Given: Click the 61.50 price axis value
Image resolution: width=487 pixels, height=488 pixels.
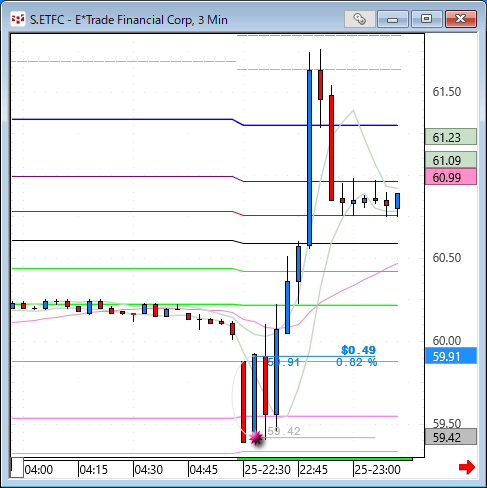Looking at the screenshot, I should click(x=447, y=92).
